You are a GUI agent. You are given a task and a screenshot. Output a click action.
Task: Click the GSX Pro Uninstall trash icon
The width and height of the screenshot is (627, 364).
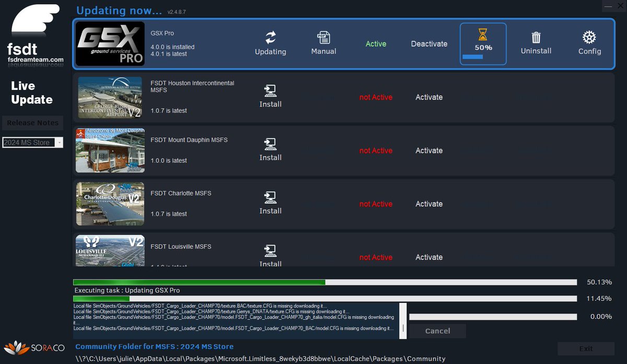pos(536,38)
